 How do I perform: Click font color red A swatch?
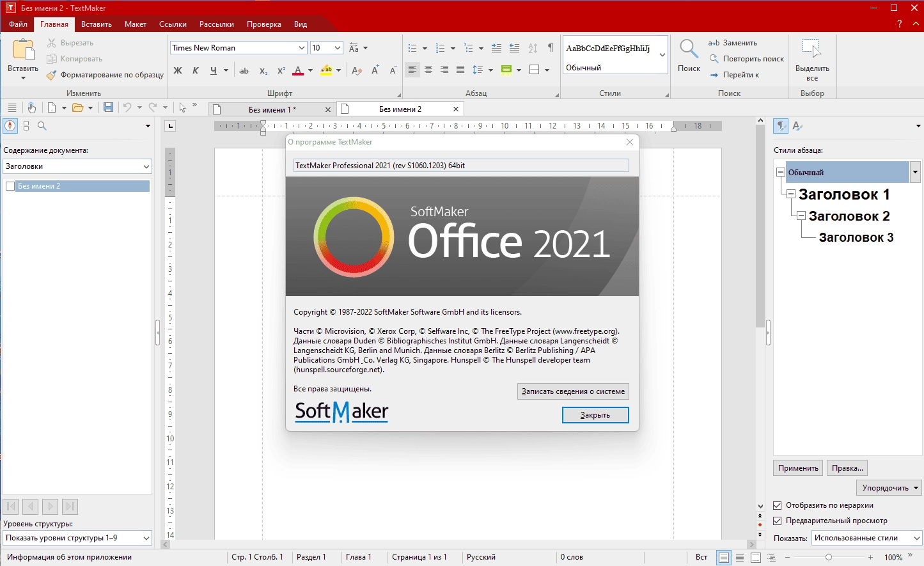pos(298,70)
